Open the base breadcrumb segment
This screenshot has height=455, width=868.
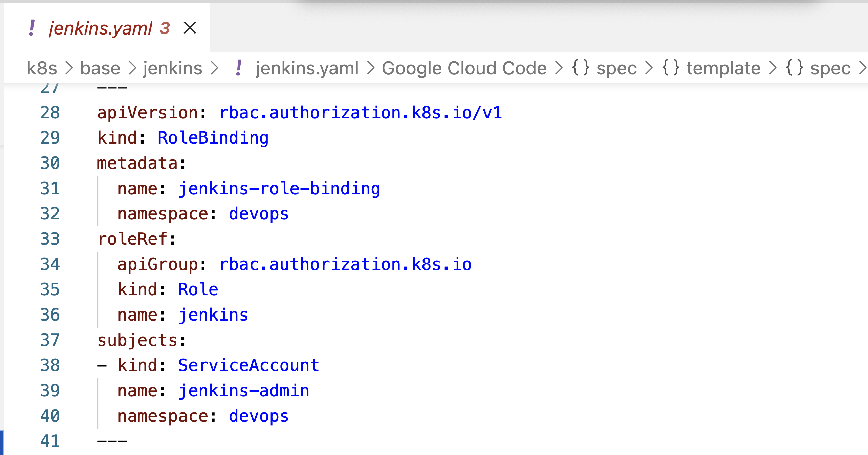click(100, 68)
